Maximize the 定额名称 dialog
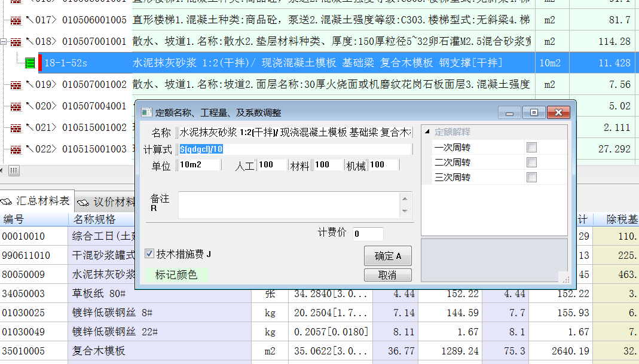The width and height of the screenshot is (639, 364). pyautogui.click(x=534, y=112)
